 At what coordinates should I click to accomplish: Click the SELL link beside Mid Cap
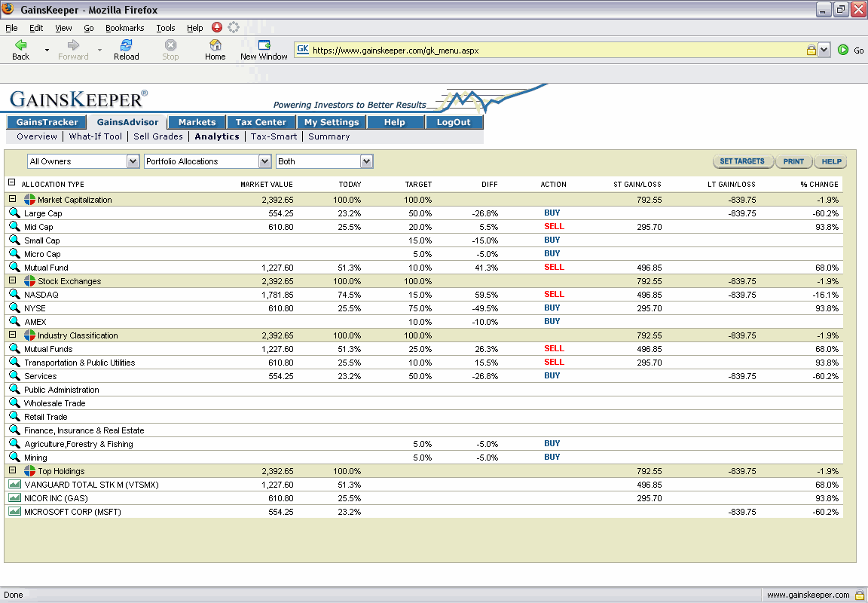554,226
